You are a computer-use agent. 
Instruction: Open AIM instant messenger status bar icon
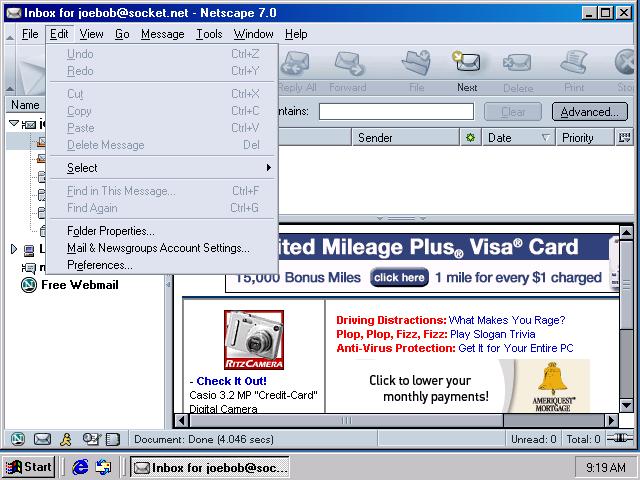click(66, 439)
